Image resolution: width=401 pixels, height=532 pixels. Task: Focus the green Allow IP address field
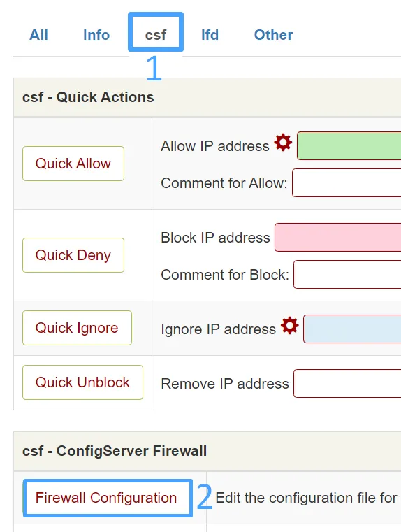(x=349, y=146)
